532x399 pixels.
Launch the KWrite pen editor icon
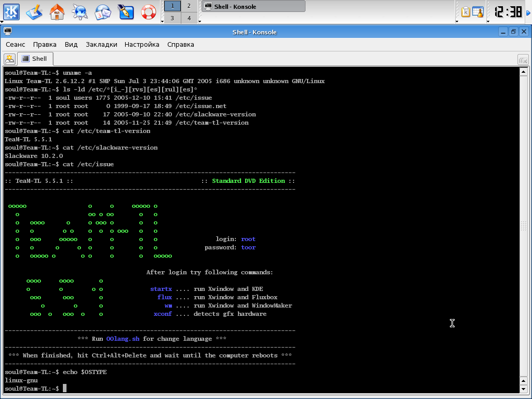(x=126, y=12)
